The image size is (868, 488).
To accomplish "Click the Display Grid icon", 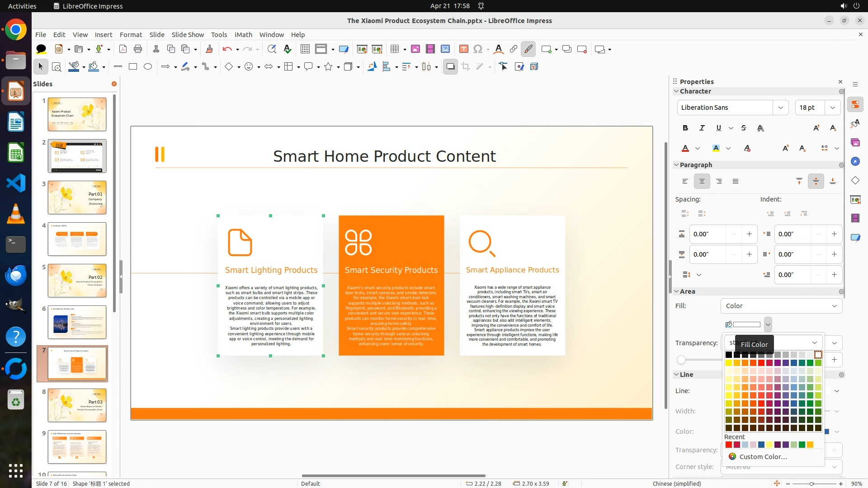I will pos(305,49).
